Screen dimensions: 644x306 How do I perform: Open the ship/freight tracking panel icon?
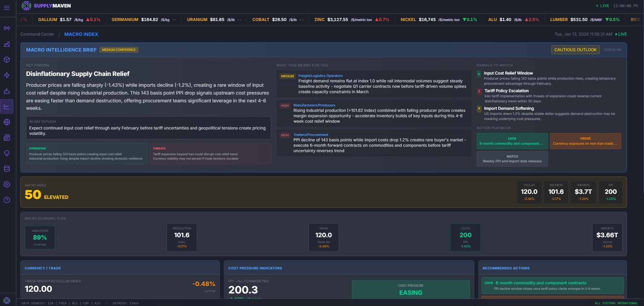pos(7,91)
